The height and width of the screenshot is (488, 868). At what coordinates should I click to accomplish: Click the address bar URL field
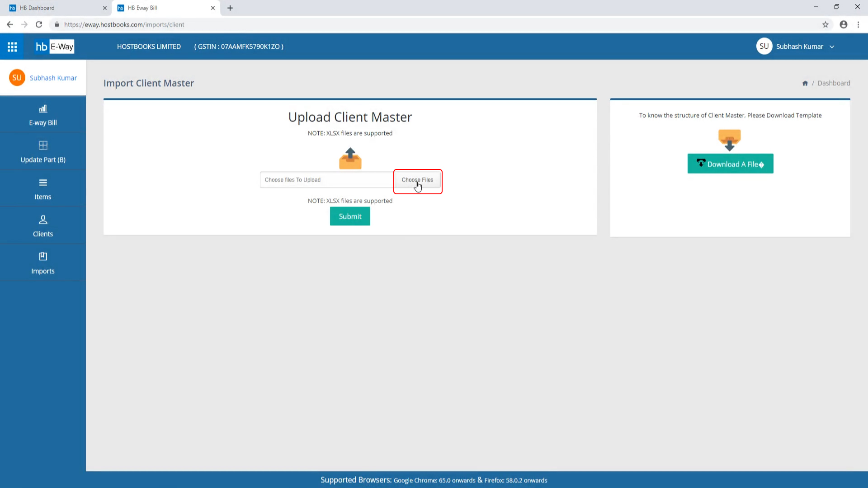click(x=124, y=24)
